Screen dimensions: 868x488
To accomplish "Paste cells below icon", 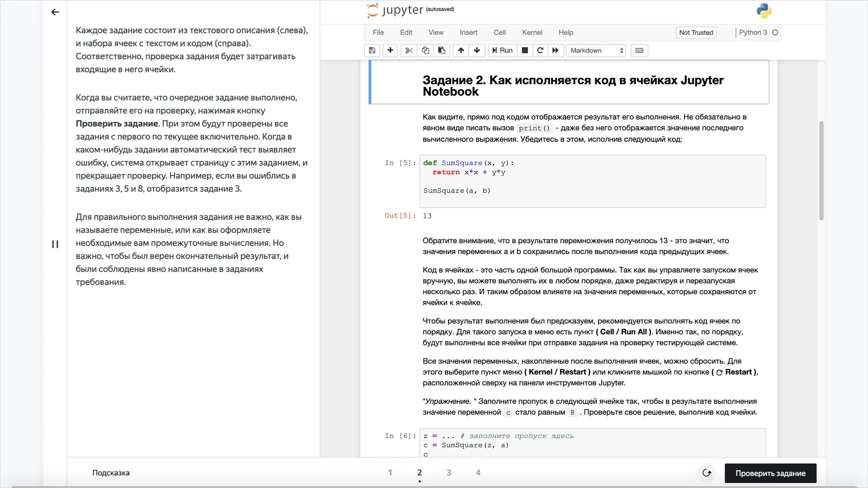I will (442, 51).
